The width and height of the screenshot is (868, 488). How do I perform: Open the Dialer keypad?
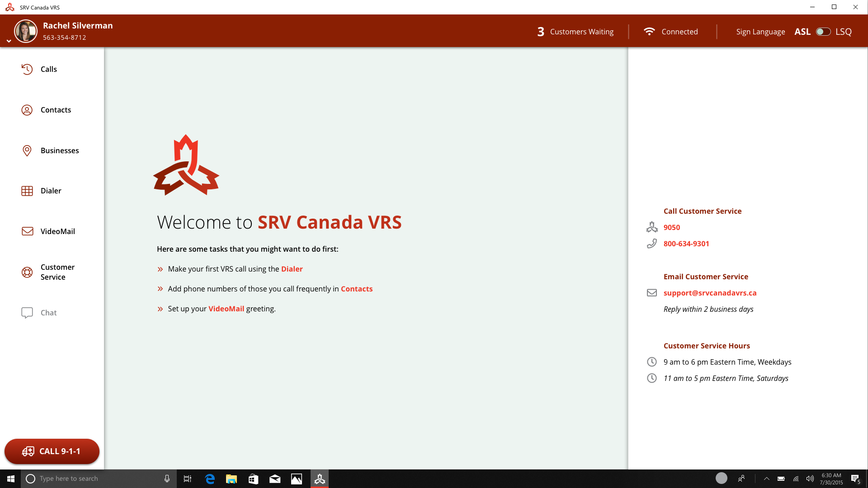tap(51, 191)
